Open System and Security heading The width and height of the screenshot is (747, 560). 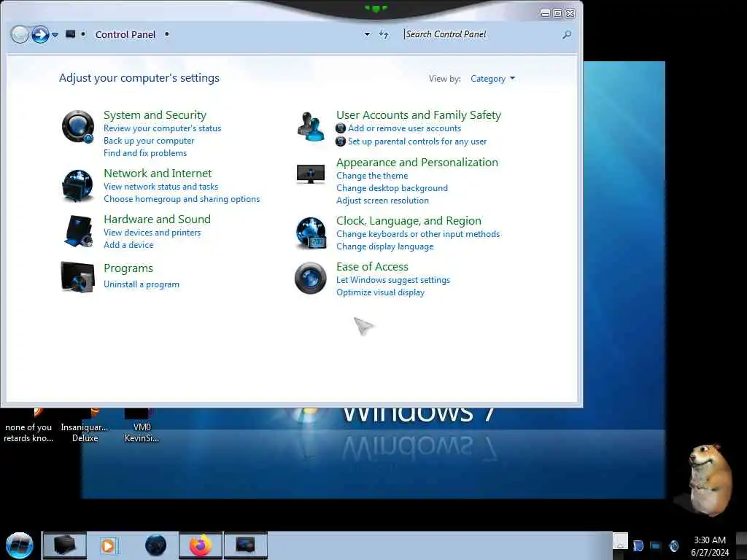click(155, 114)
